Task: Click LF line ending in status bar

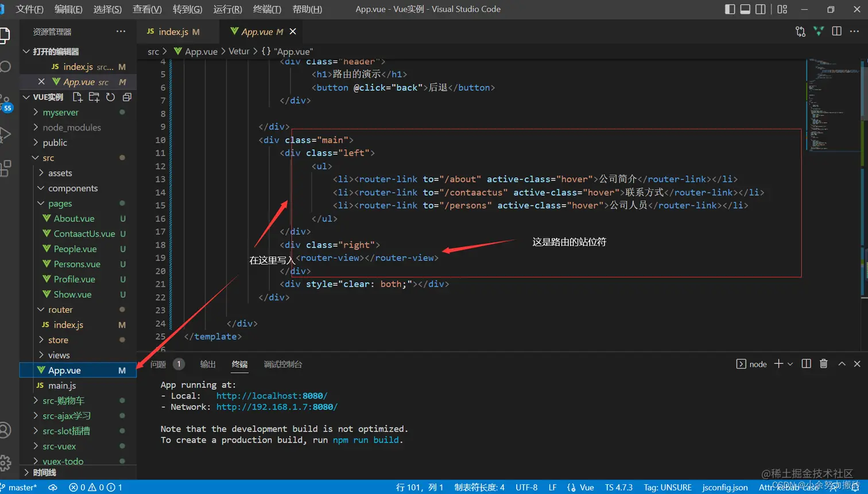Action: click(x=552, y=487)
